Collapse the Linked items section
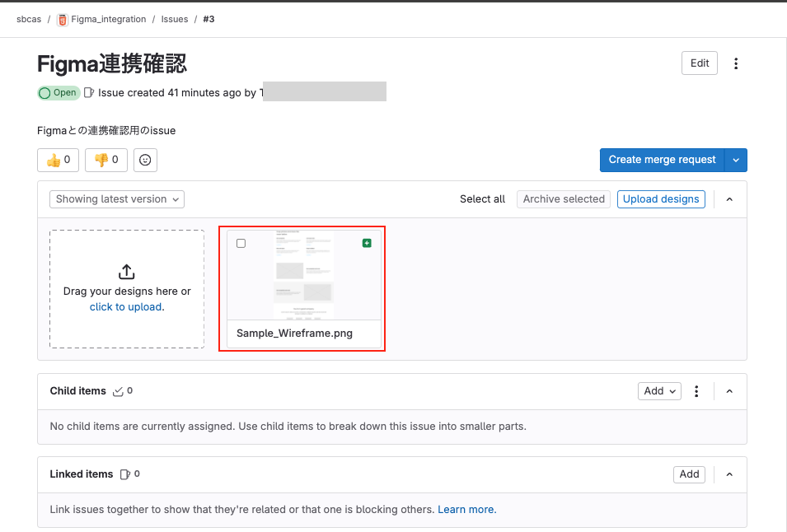Screen dimensions: 787x532 pyautogui.click(x=728, y=474)
